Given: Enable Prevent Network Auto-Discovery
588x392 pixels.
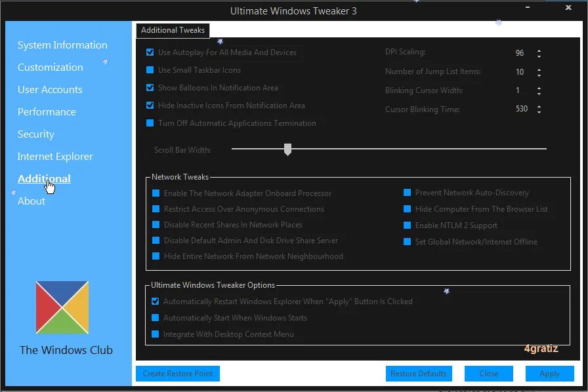Looking at the screenshot, I should (x=407, y=193).
